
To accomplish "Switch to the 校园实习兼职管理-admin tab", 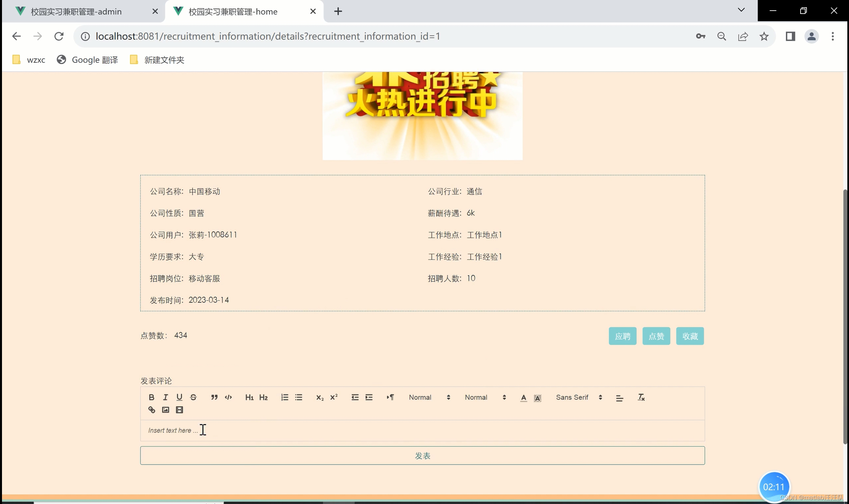I will coord(76,12).
